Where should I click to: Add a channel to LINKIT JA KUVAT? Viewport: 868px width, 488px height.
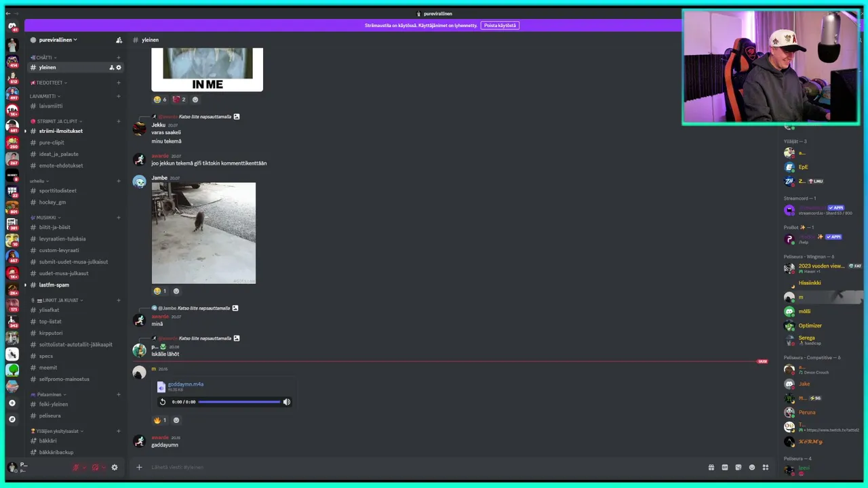pos(119,300)
